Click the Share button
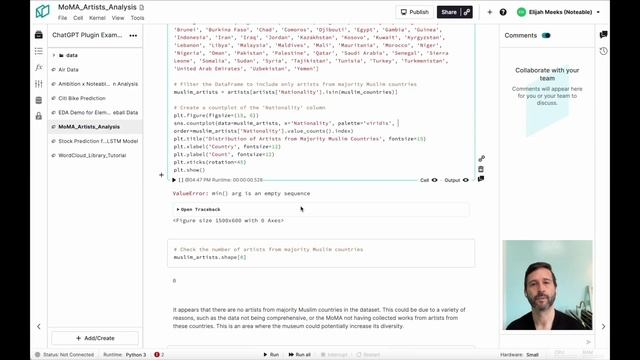The height and width of the screenshot is (360, 640). pyautogui.click(x=449, y=12)
